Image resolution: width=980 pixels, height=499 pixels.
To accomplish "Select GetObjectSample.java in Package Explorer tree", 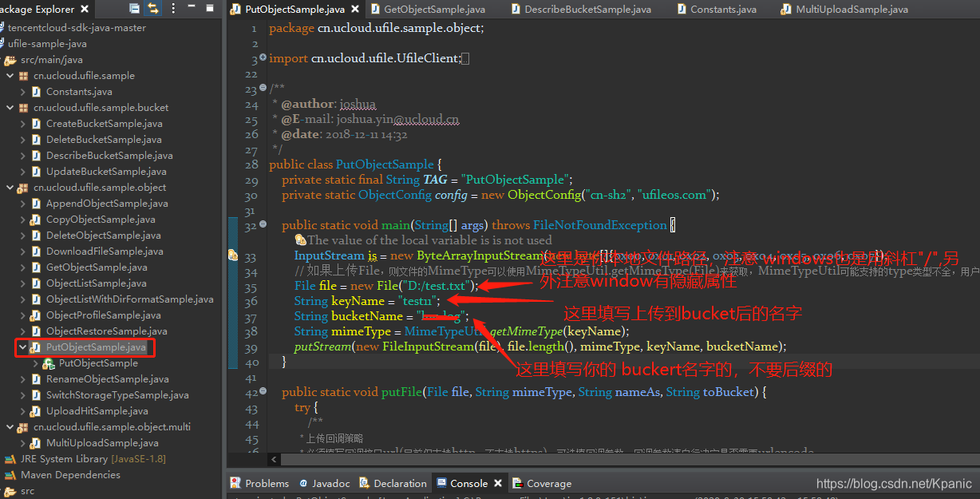I will coord(97,267).
